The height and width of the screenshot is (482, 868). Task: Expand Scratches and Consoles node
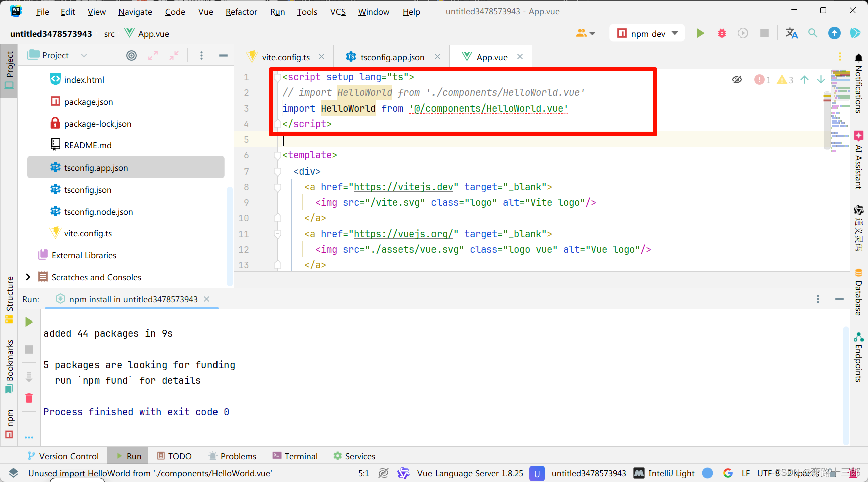[x=28, y=277]
